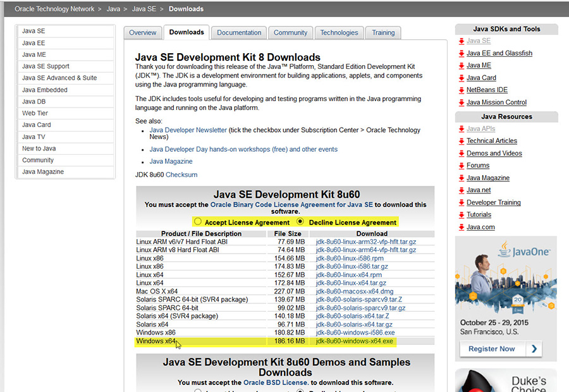
Task: Click the red arrow icon beside Java Mission Control
Action: point(462,102)
